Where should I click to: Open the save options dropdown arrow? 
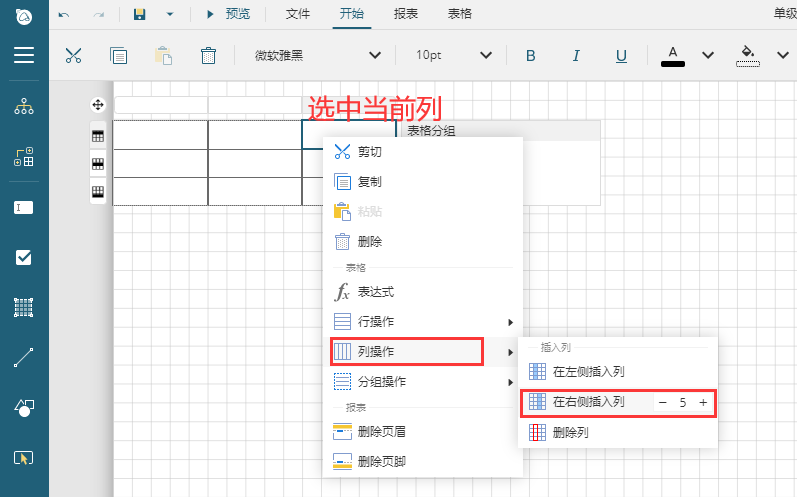(170, 14)
